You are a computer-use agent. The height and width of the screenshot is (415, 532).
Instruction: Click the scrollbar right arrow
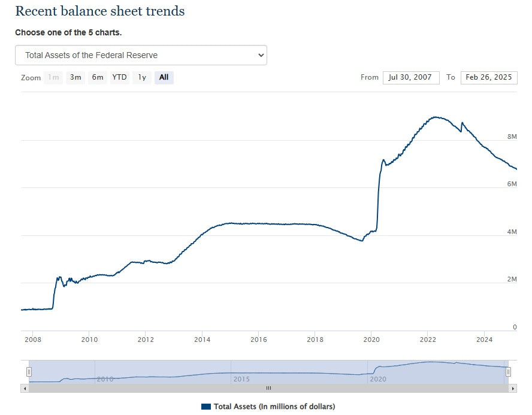pyautogui.click(x=513, y=388)
